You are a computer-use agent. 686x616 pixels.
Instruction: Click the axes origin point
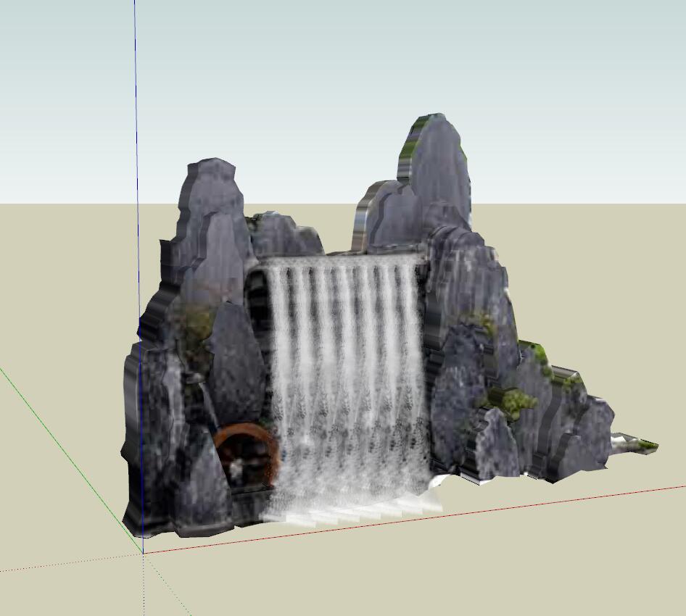pyautogui.click(x=143, y=553)
